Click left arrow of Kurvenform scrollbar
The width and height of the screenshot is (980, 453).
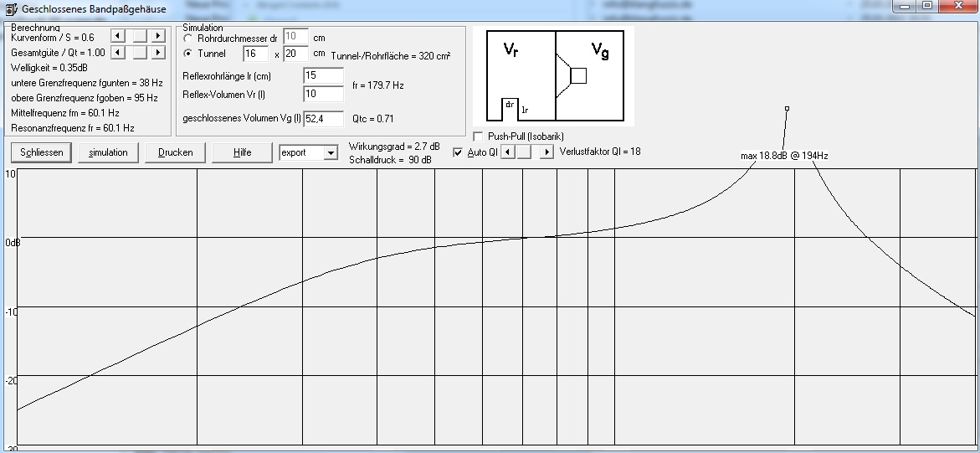tap(118, 36)
